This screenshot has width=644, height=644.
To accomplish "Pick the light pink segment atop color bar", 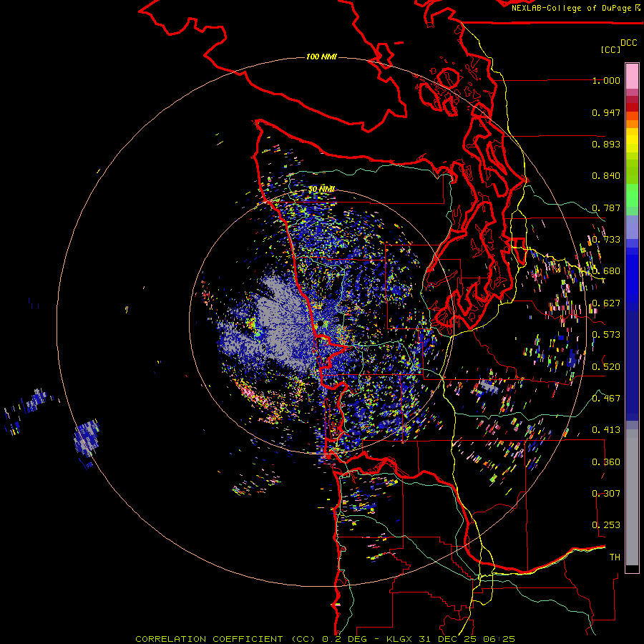I will pos(632,76).
